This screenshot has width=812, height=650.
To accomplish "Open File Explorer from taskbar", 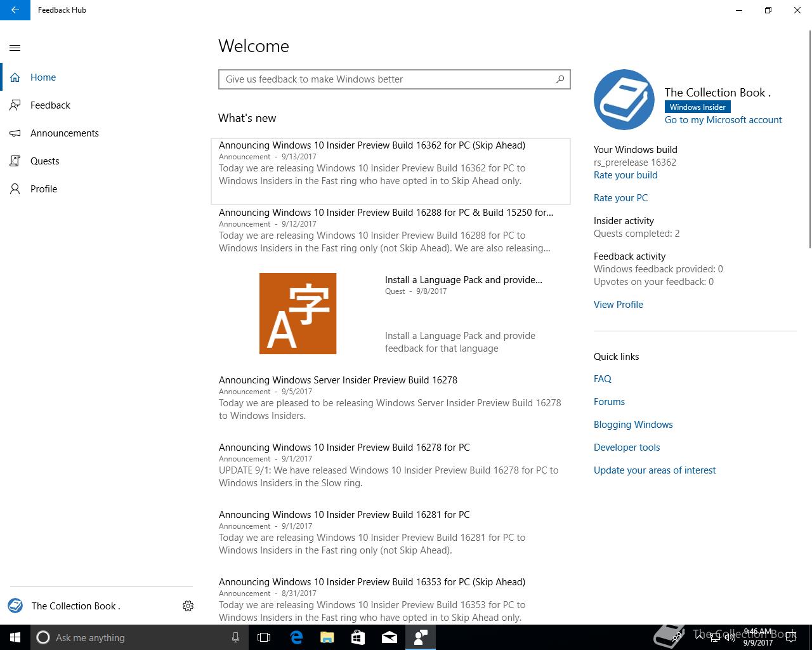I will (x=327, y=637).
